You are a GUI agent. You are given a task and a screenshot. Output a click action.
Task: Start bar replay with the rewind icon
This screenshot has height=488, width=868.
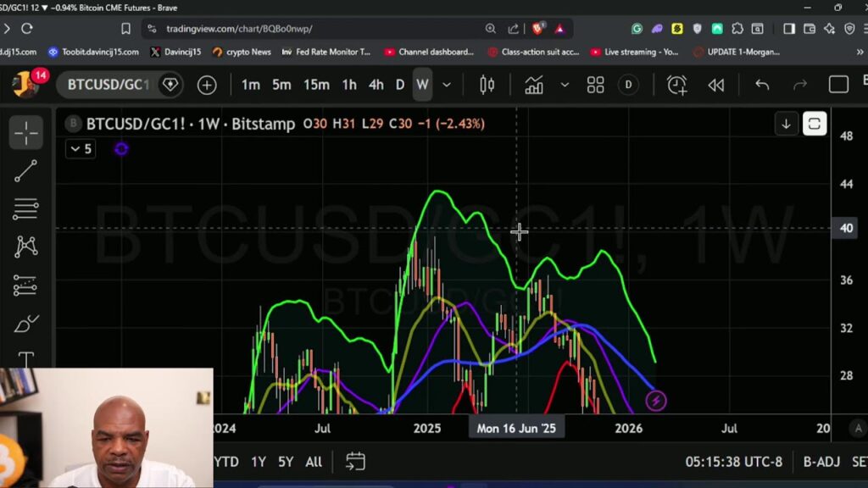pyautogui.click(x=716, y=85)
